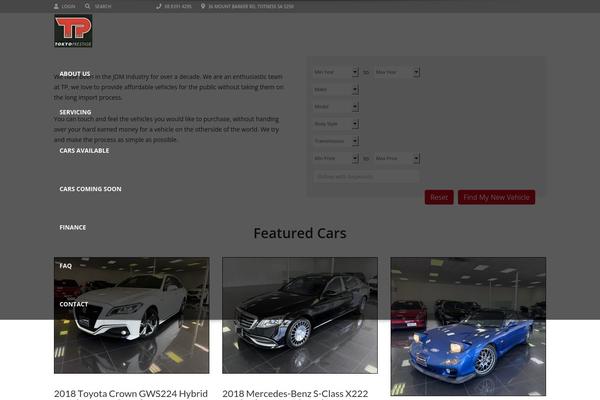Screen dimensions: 600x400
Task: Click the Tokyo Prestige TP logo
Action: (73, 31)
